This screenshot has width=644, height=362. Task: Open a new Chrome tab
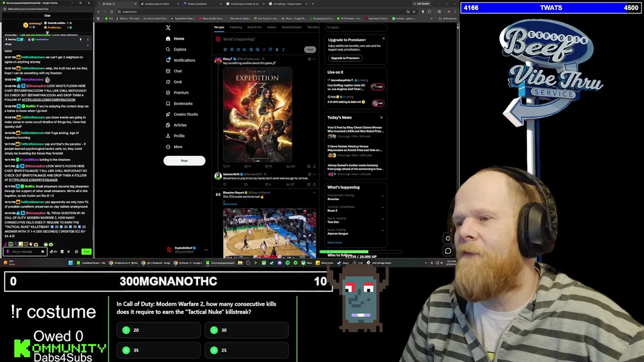coord(313,4)
